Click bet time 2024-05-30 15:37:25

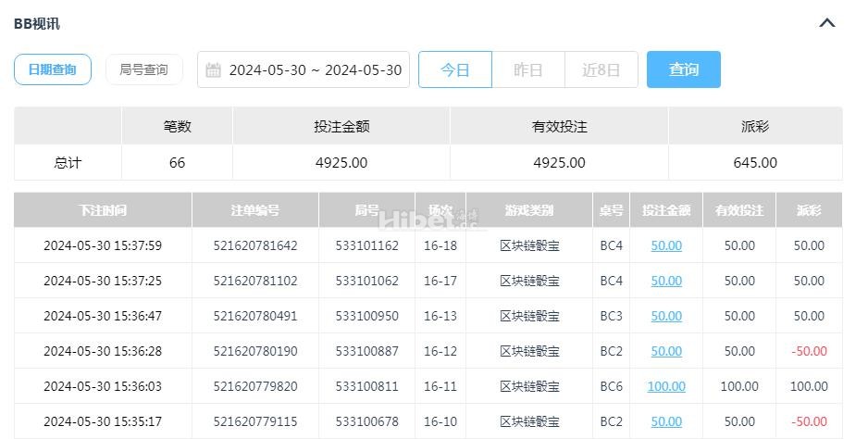tap(103, 281)
